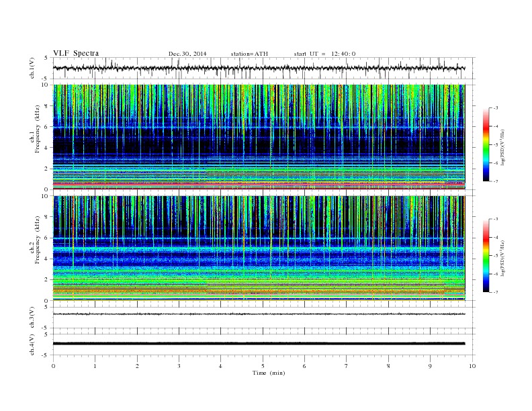Select the "ch.3(V)" axis label
Image resolution: width=532 pixels, height=411 pixels.
tap(32, 318)
